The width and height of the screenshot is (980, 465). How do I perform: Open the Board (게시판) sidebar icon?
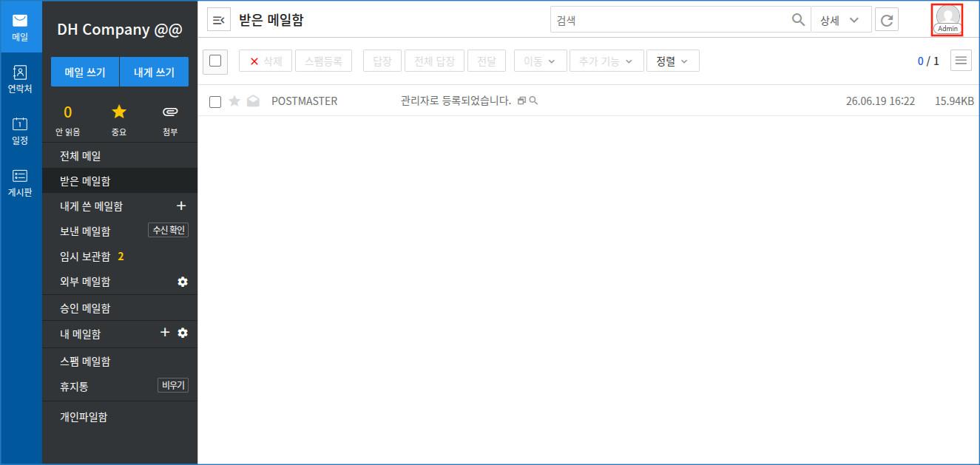click(x=20, y=183)
